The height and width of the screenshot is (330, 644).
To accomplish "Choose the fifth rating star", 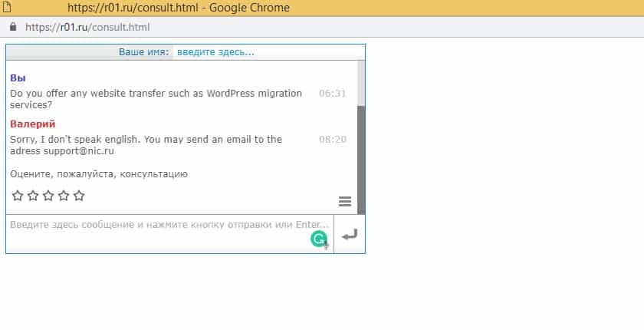I will (x=79, y=196).
